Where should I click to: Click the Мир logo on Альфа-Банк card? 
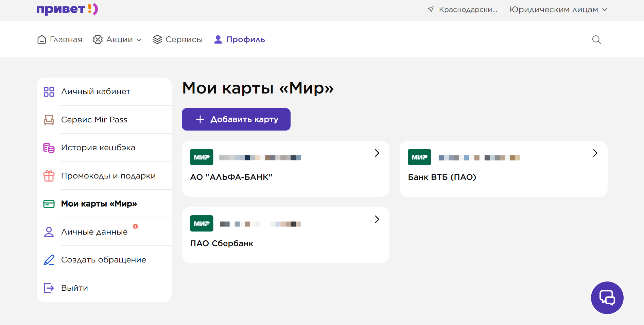click(x=202, y=157)
